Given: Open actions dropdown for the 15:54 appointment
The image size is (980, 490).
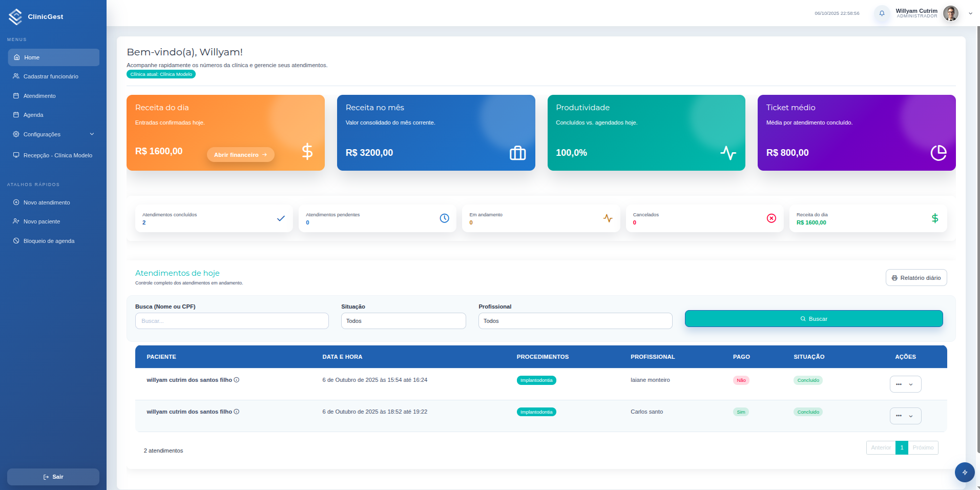Looking at the screenshot, I should point(905,384).
